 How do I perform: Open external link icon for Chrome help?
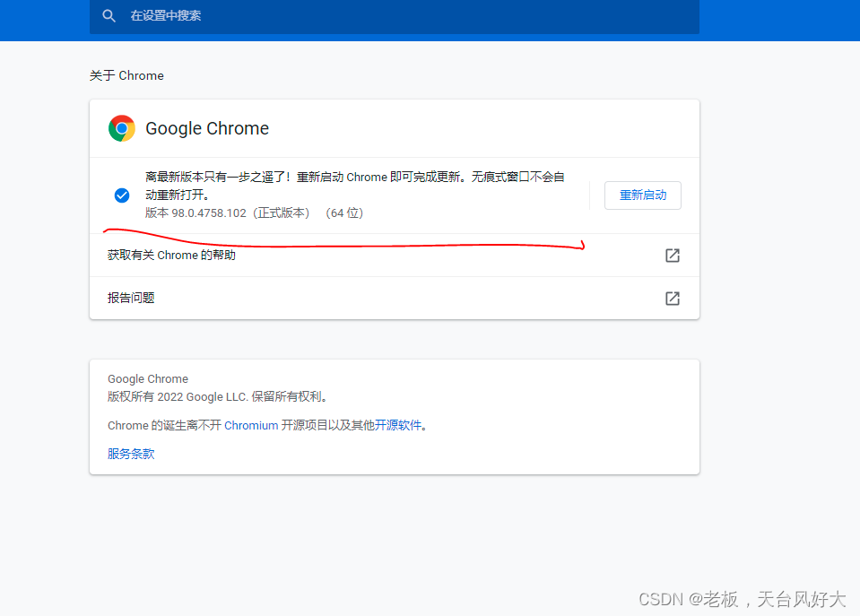(673, 256)
